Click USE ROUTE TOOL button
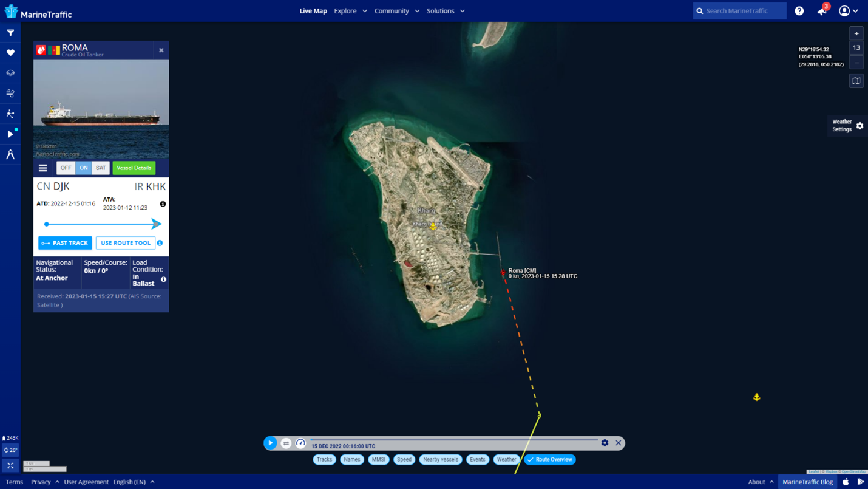Viewport: 868px width, 489px height. (x=126, y=243)
